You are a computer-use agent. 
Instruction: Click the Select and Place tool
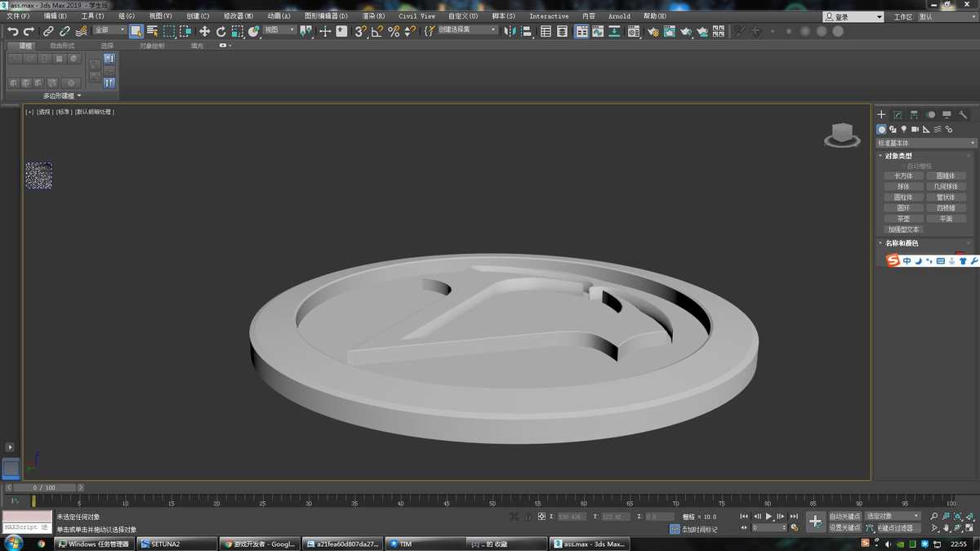click(254, 31)
